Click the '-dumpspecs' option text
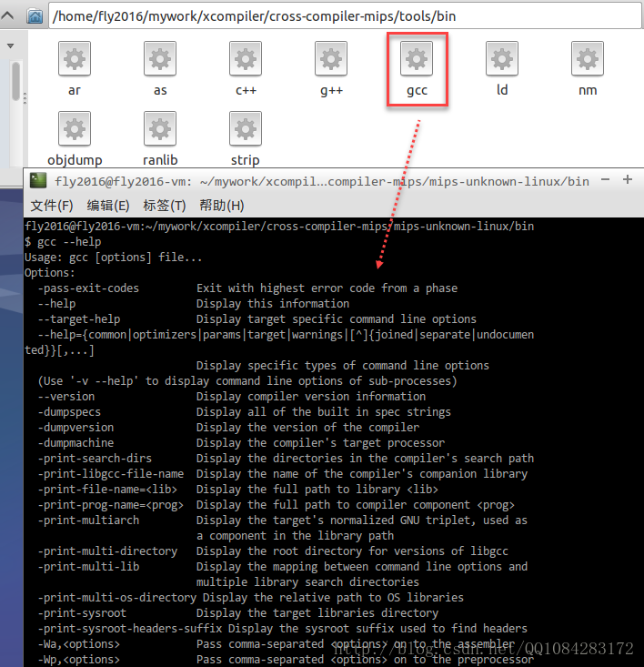Image resolution: width=644 pixels, height=667 pixels. [x=69, y=412]
